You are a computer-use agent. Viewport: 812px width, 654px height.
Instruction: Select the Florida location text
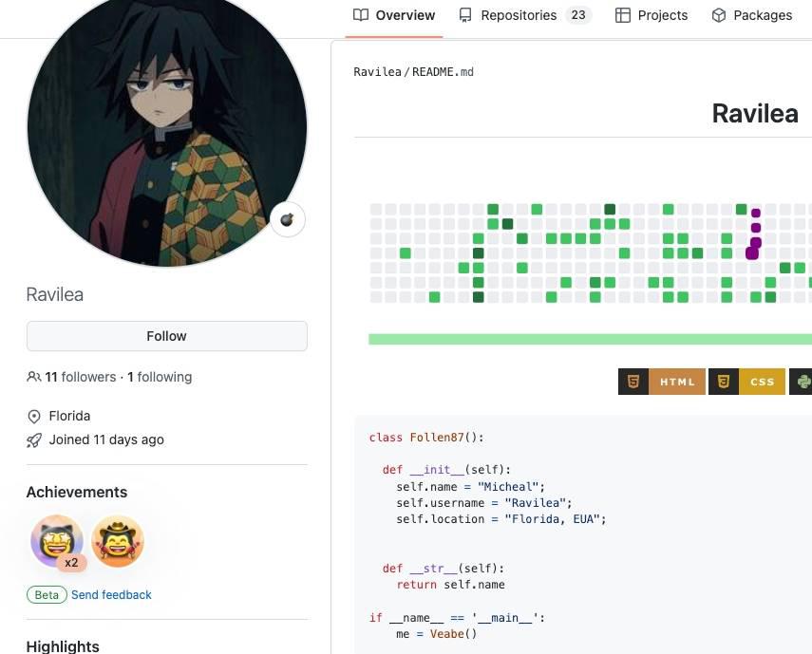click(69, 416)
